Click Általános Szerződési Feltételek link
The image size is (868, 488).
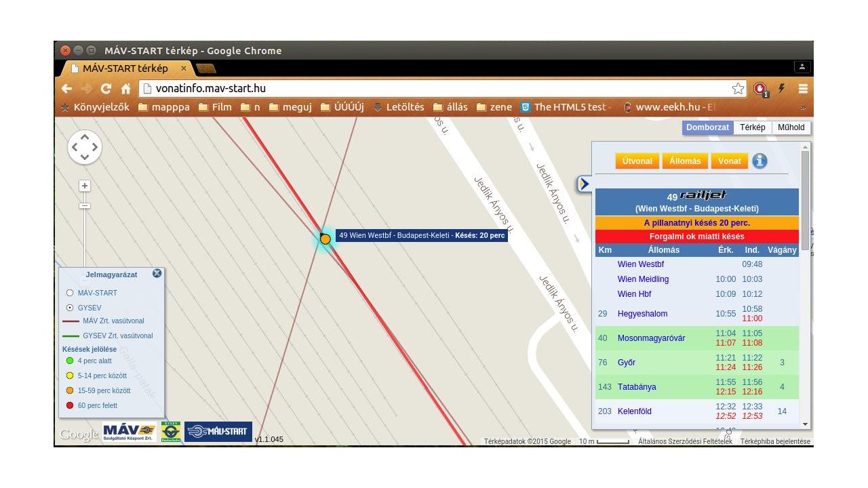point(685,441)
